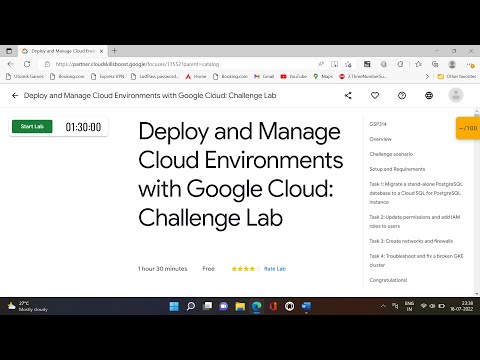Viewport: 480px width, 360px height.
Task: Click the 01:30:00 lab timer
Action: [x=83, y=127]
